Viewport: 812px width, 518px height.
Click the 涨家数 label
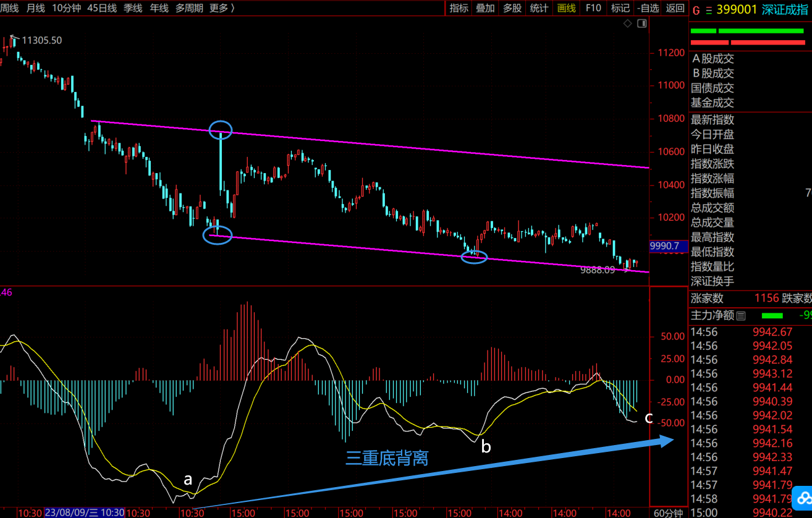(x=707, y=298)
